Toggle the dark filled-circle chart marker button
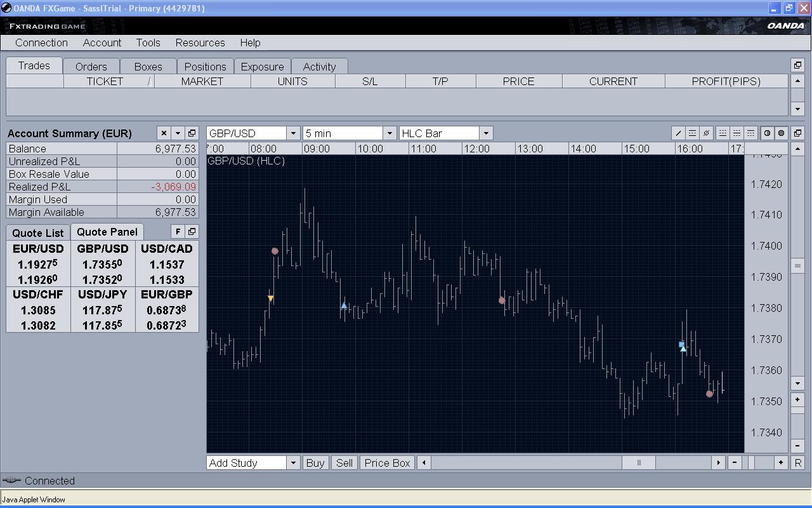This screenshot has height=508, width=812. coord(781,133)
